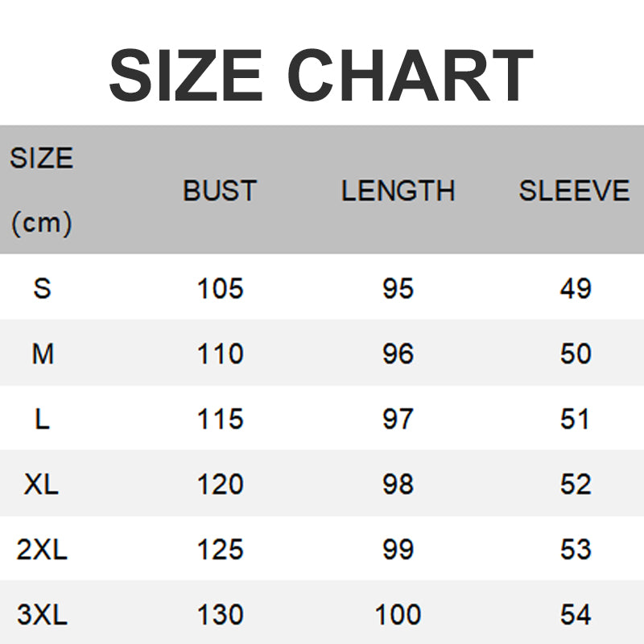The image size is (644, 644).
Task: Click length value 97 for size L
Action: (x=398, y=419)
